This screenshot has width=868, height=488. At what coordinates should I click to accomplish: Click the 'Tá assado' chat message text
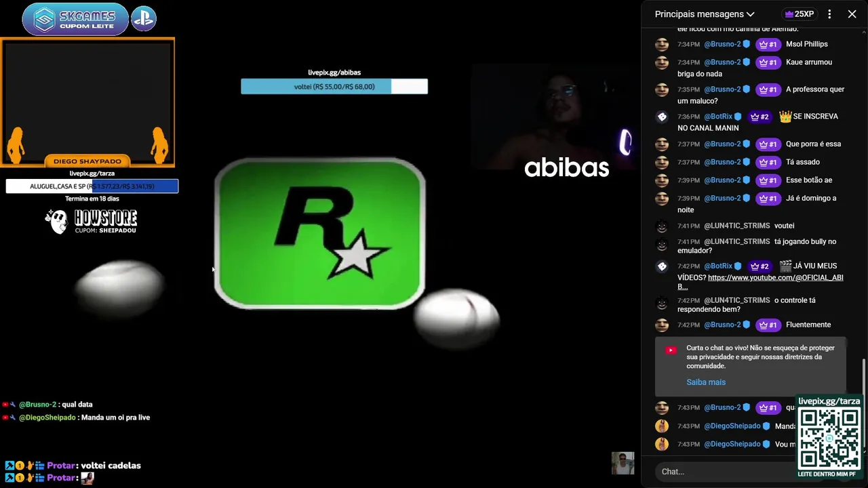click(803, 163)
